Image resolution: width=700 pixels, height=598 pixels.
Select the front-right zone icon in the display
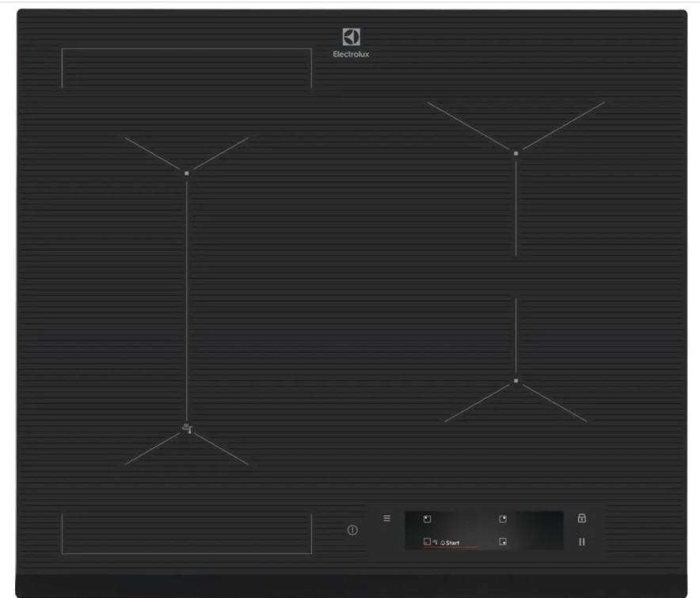(502, 543)
